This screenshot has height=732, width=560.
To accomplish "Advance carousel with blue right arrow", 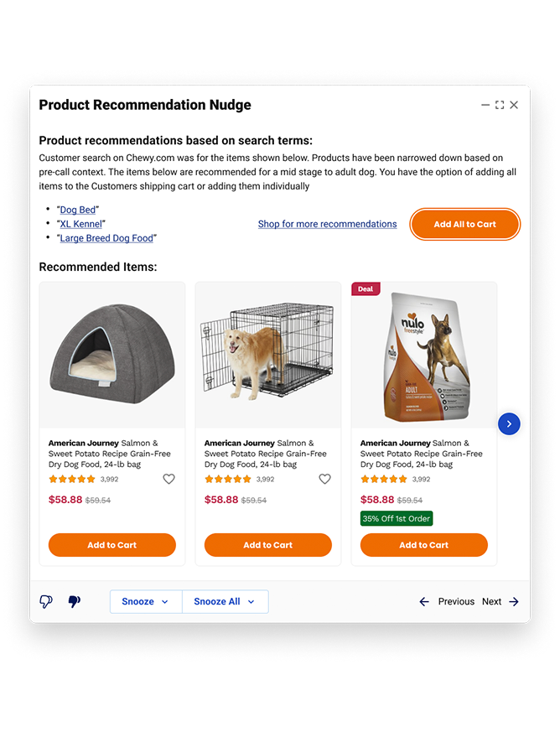I will click(x=509, y=424).
